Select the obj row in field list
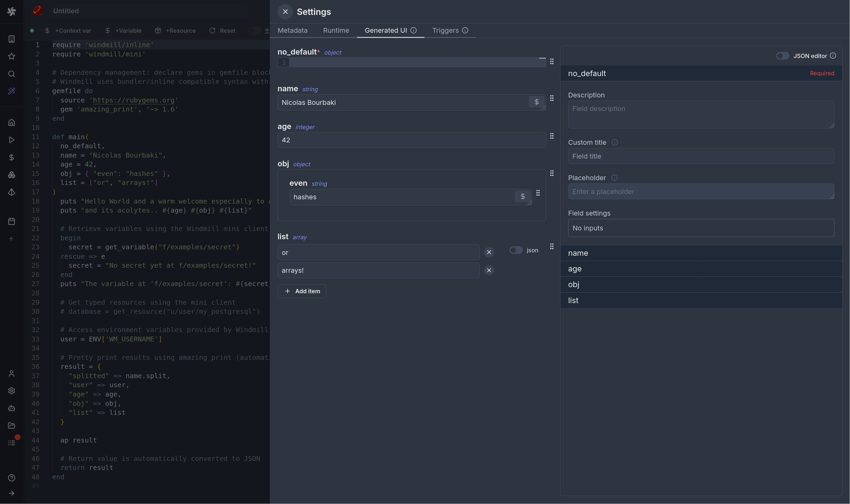850x504 pixels. pyautogui.click(x=701, y=285)
